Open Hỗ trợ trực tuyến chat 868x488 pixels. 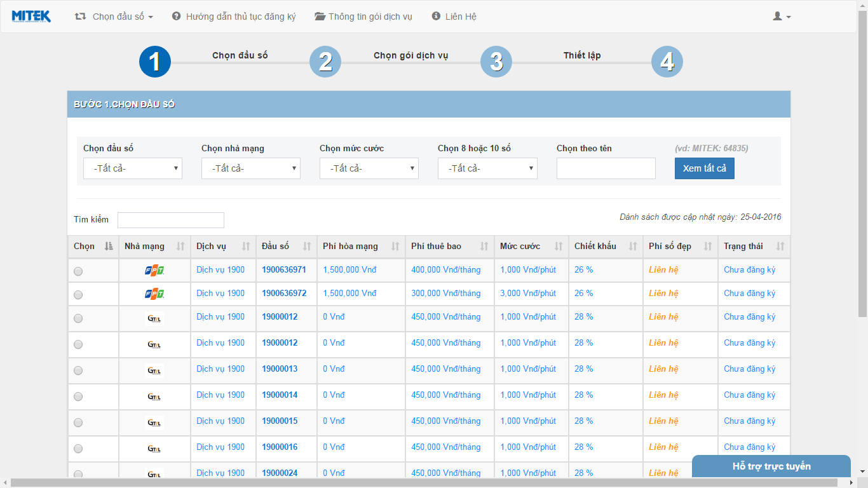[771, 466]
